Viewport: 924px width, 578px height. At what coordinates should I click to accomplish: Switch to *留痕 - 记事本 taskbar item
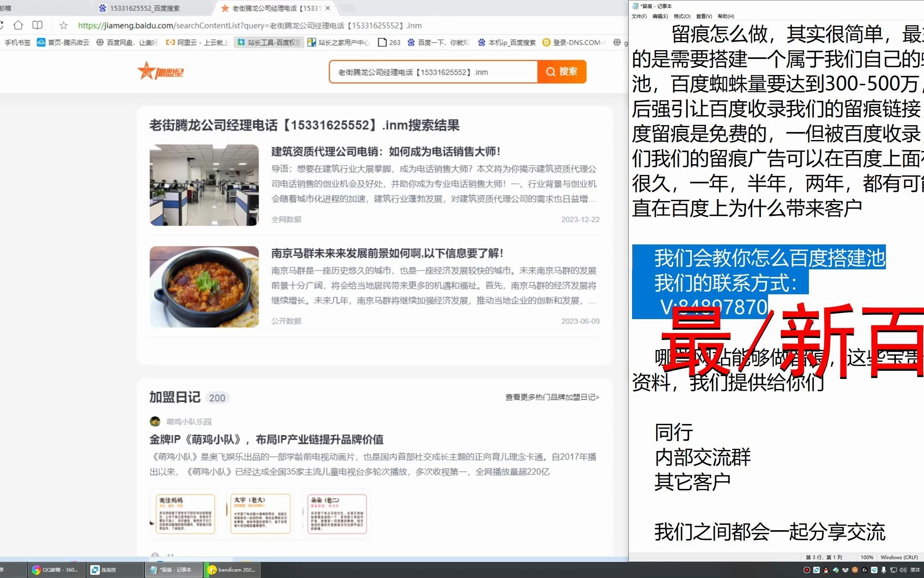tap(174, 570)
